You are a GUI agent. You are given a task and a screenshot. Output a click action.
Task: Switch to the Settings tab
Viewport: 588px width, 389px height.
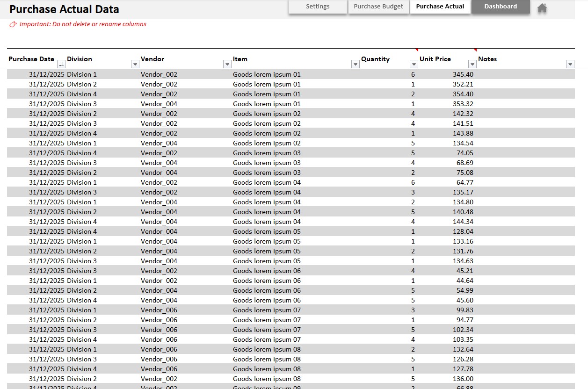[x=318, y=7]
